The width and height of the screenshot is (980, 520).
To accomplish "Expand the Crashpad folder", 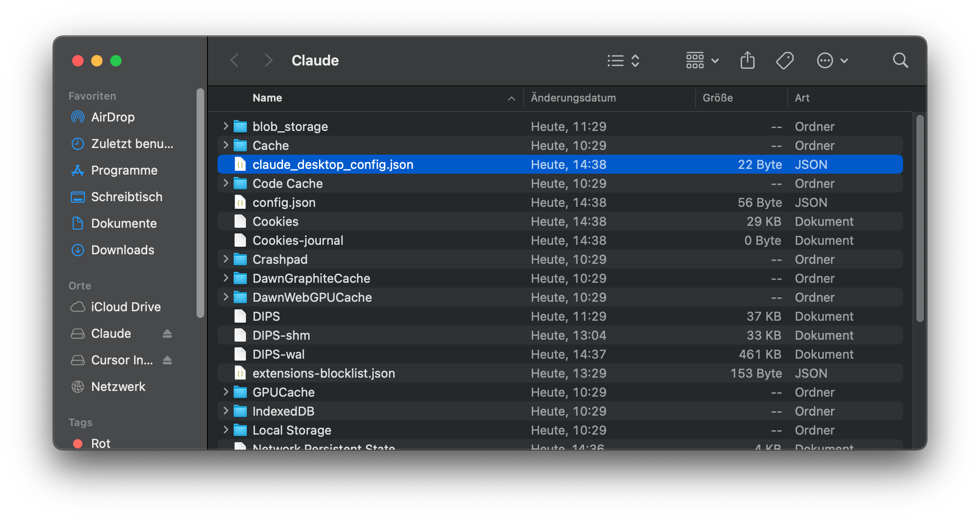I will (226, 259).
